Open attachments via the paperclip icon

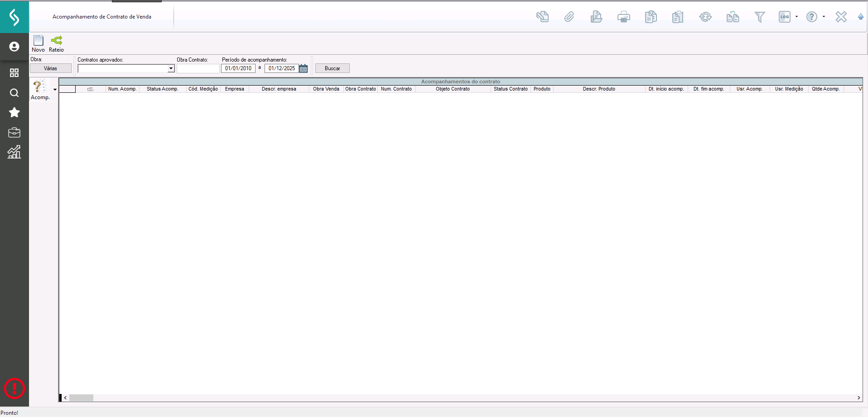point(569,17)
